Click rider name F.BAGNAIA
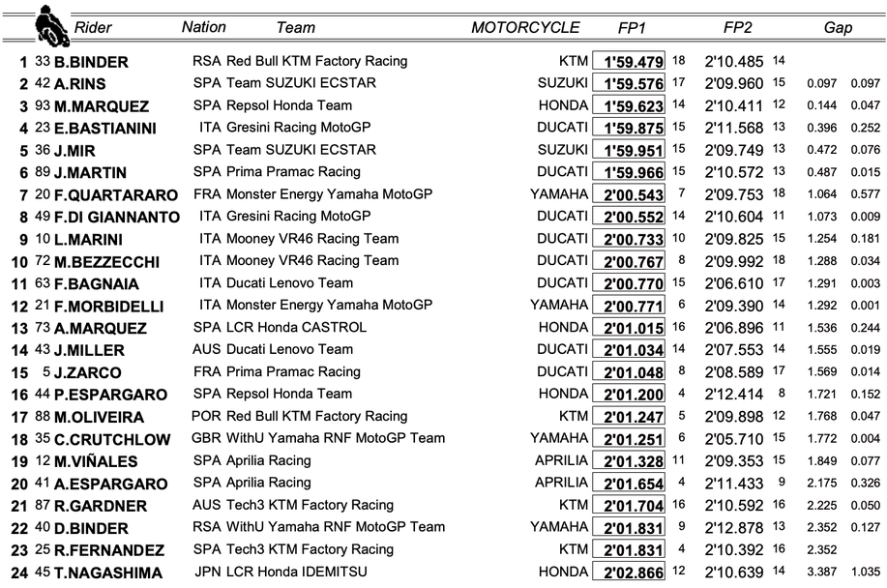The width and height of the screenshot is (887, 588). [x=95, y=284]
